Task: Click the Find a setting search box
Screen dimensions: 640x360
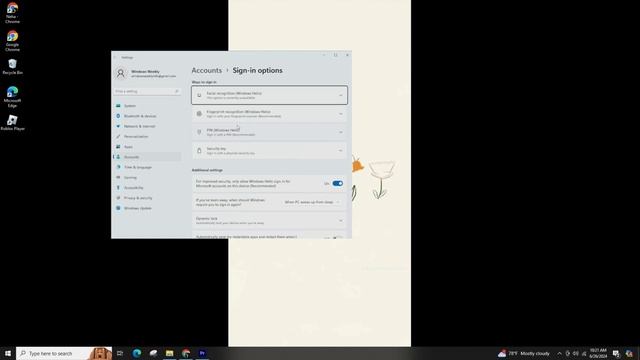Action: coord(147,91)
